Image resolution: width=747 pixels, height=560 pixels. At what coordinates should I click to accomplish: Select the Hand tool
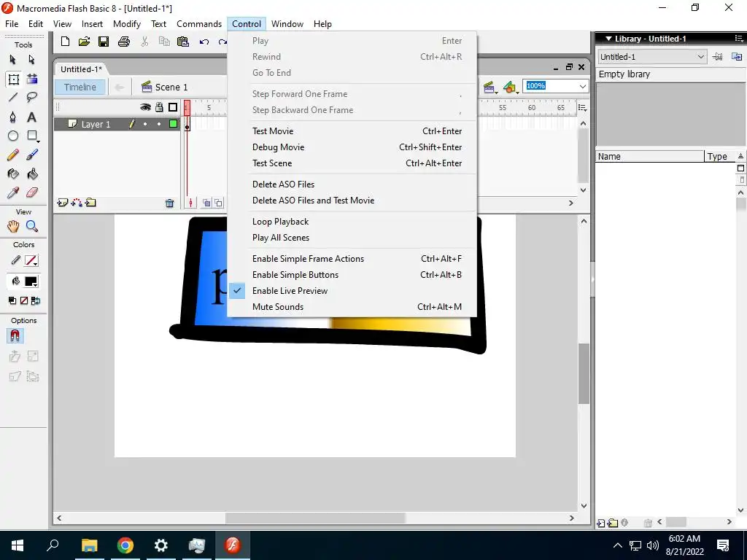click(x=13, y=226)
